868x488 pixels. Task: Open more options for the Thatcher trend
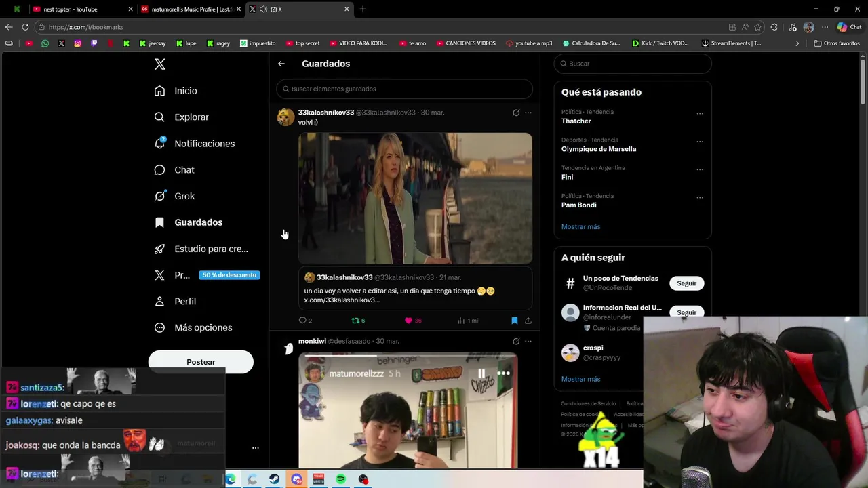click(x=700, y=114)
